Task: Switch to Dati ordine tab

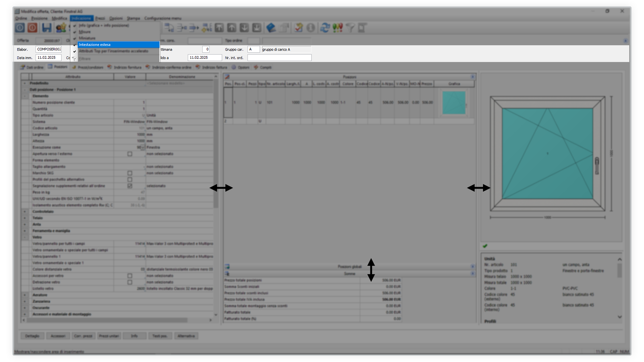Action: pos(32,67)
